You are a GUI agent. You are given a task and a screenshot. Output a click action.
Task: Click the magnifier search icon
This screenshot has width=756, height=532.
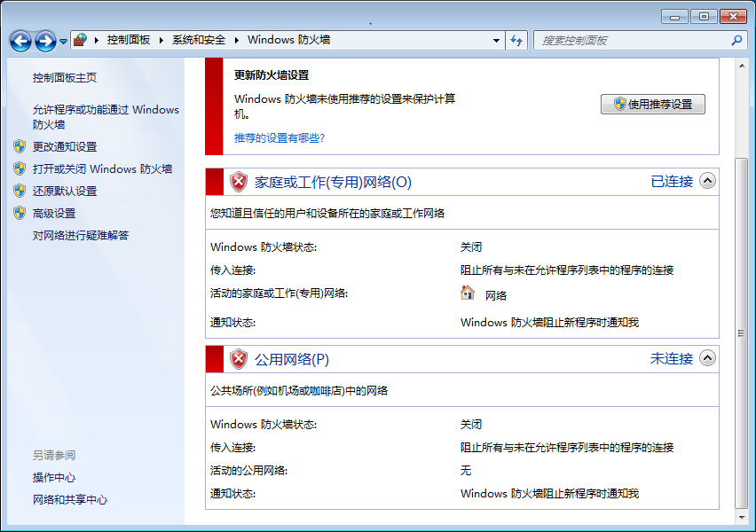tap(736, 41)
